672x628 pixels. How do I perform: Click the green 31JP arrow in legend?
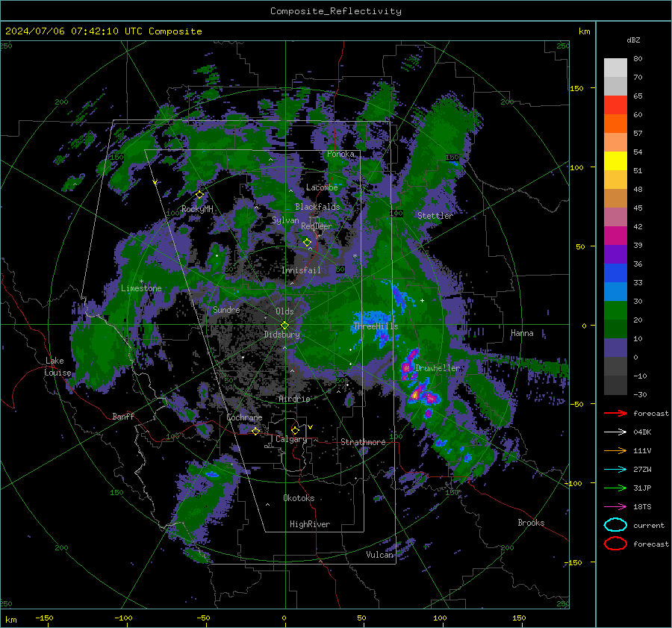click(615, 488)
